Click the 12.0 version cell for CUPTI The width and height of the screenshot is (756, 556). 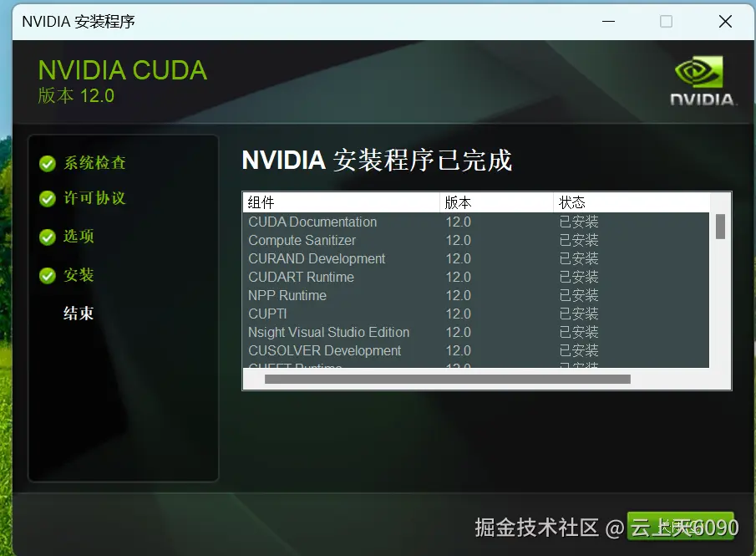pos(458,314)
